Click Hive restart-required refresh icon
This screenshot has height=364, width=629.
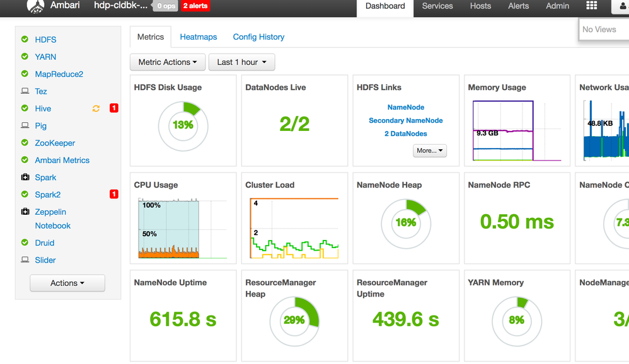96,108
